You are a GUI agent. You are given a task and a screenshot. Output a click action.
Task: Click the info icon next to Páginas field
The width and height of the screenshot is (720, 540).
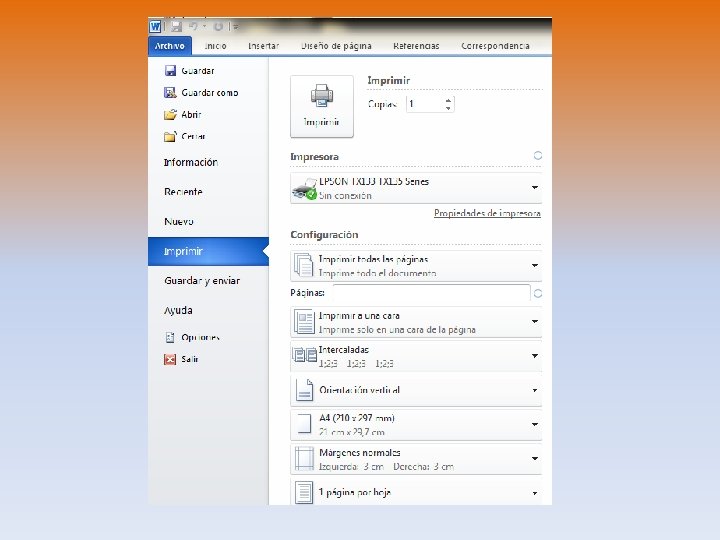pyautogui.click(x=538, y=293)
